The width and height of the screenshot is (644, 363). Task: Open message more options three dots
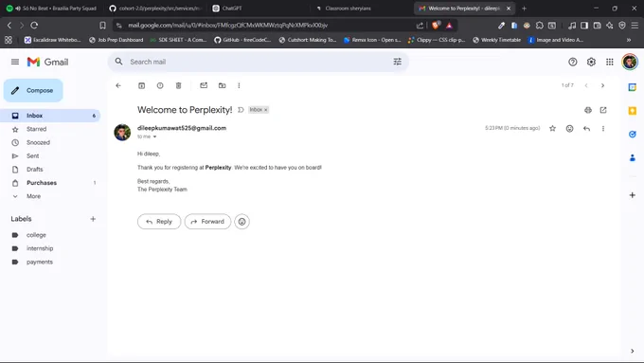point(603,128)
